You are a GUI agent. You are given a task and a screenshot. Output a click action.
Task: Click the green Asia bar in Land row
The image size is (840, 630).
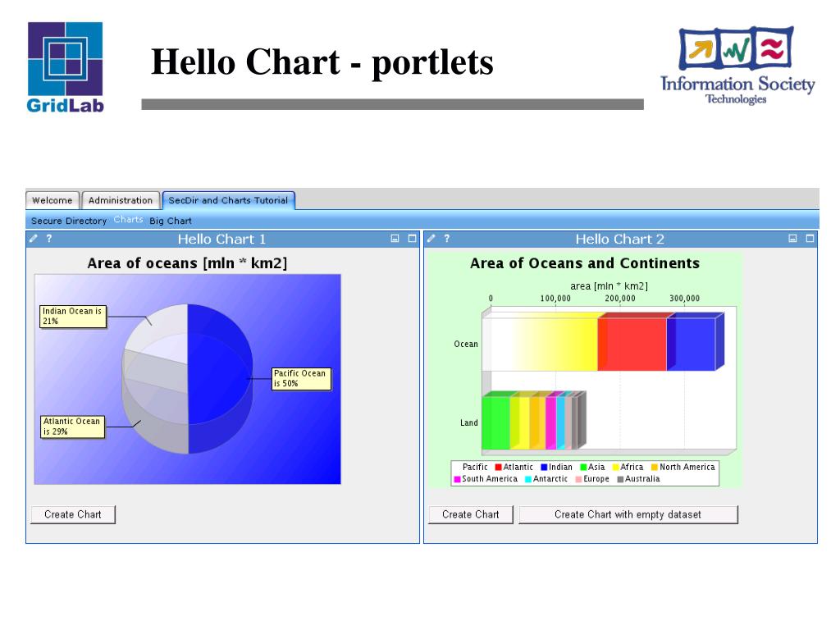495,422
